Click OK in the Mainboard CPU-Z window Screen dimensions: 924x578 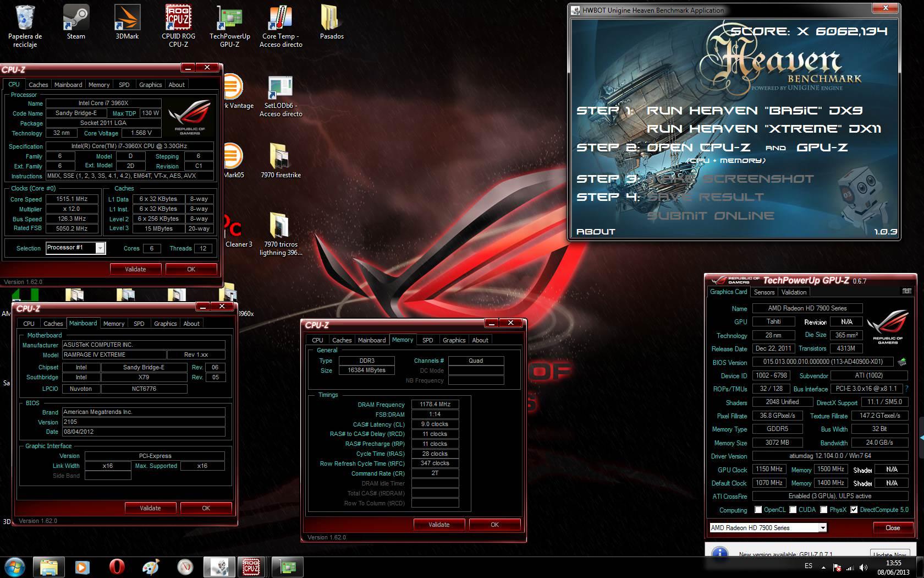(x=206, y=508)
